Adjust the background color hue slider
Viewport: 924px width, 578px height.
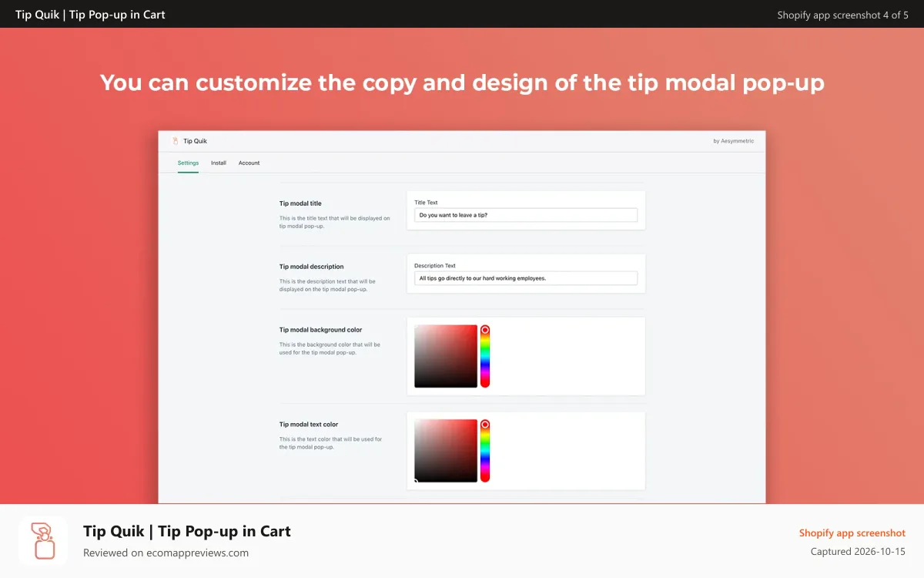coord(485,356)
